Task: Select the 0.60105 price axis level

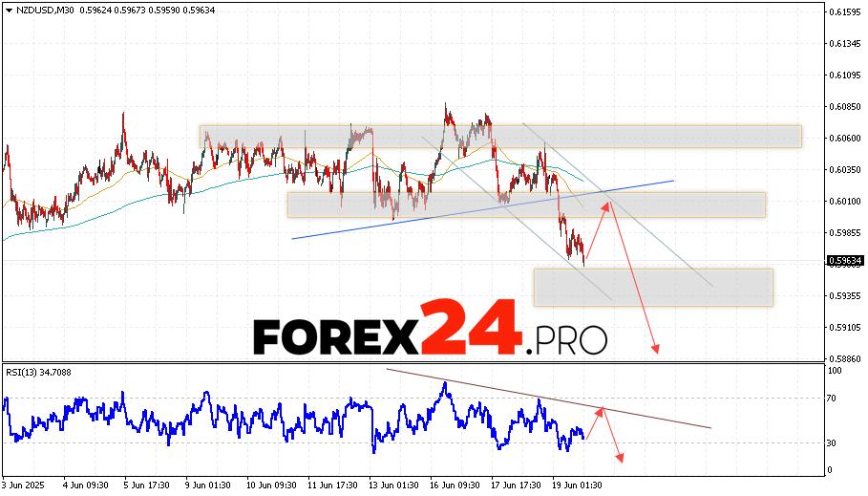Action: [x=842, y=201]
